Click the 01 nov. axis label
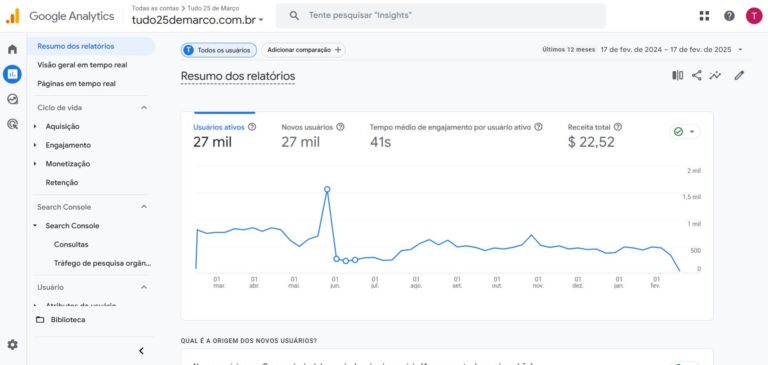This screenshot has height=365, width=768. 538,282
